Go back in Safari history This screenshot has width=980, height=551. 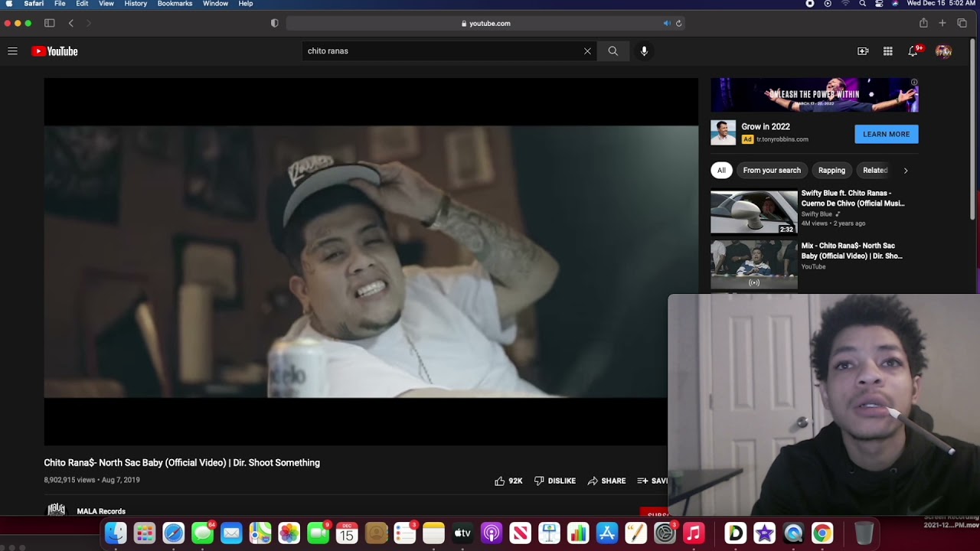(71, 23)
